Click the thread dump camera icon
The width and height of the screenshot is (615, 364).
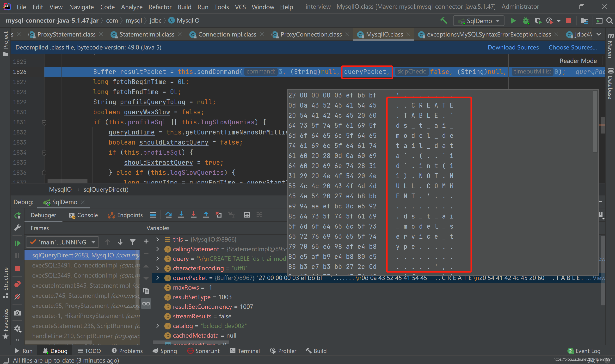[18, 313]
